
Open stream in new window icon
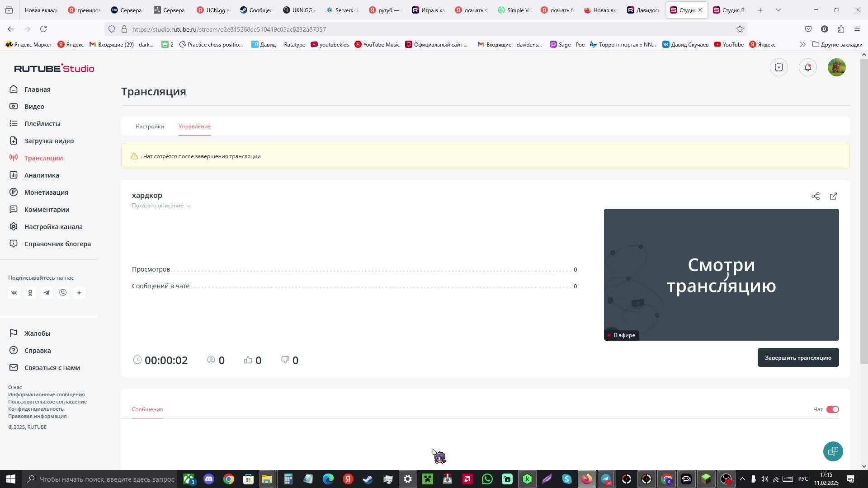click(833, 196)
